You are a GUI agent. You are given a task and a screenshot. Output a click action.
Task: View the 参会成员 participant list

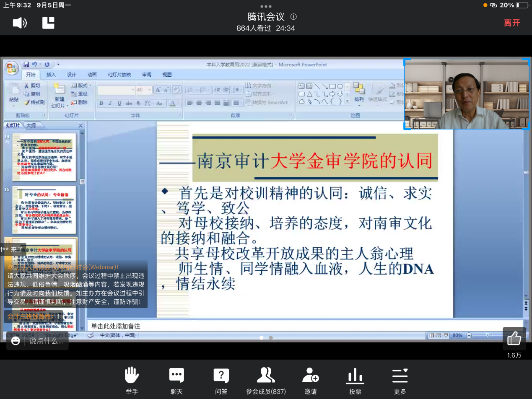click(266, 380)
